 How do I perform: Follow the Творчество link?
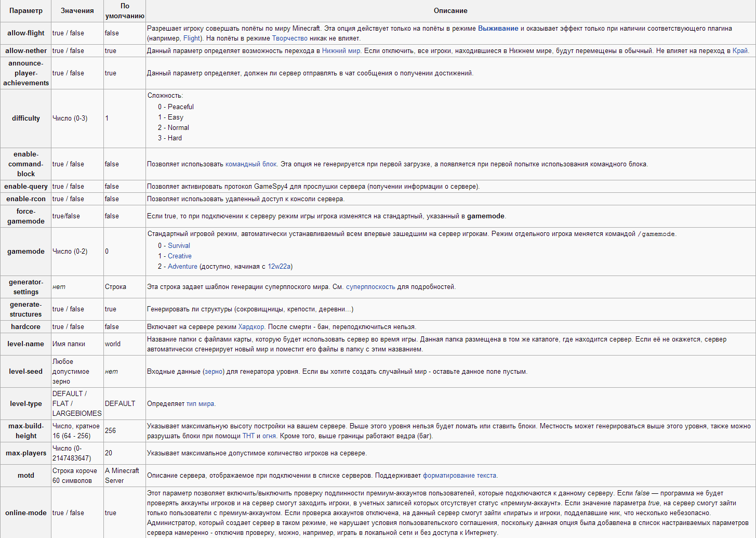(x=290, y=38)
